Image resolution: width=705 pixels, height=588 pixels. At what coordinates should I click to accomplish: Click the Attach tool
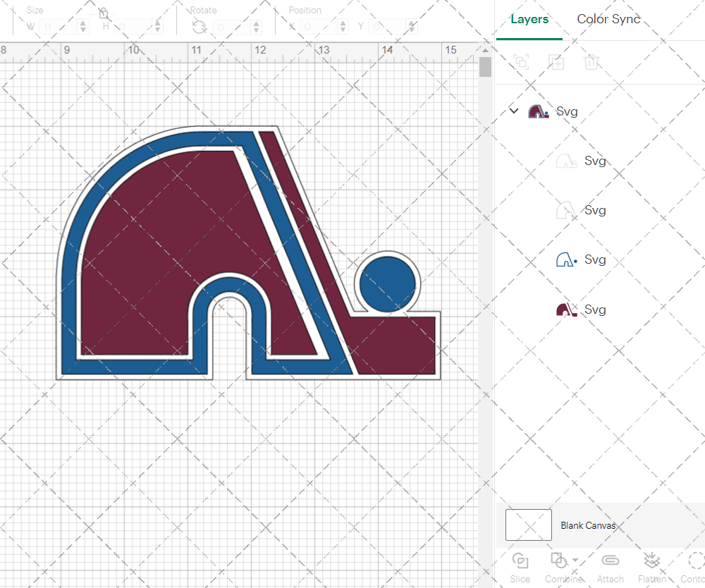610,568
